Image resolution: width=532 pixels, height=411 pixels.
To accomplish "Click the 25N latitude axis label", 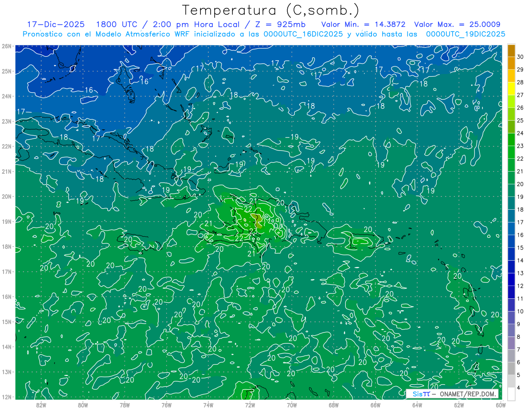I will pyautogui.click(x=6, y=71).
